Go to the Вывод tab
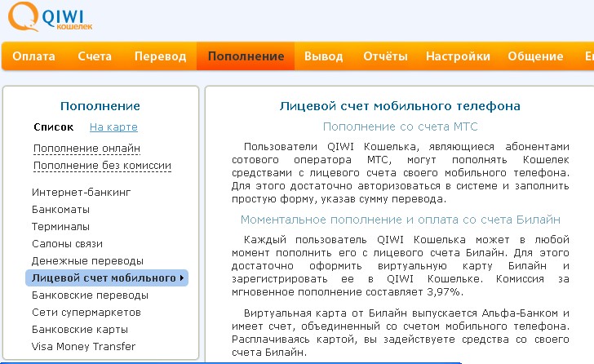Viewport: 594px width, 364px height. (323, 56)
